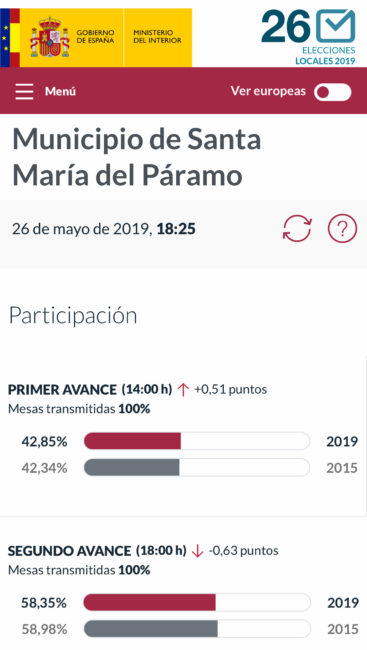The height and width of the screenshot is (650, 367).
Task: Click the Participación section heading
Action: [73, 316]
